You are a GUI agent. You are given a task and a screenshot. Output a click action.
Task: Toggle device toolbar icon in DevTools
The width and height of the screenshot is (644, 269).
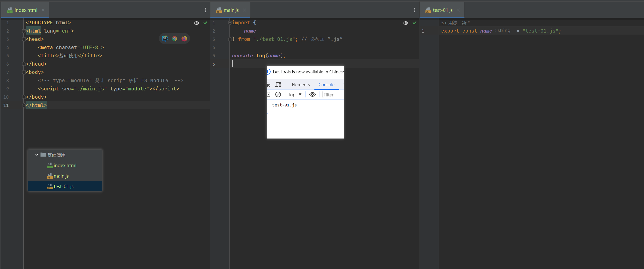pos(278,84)
